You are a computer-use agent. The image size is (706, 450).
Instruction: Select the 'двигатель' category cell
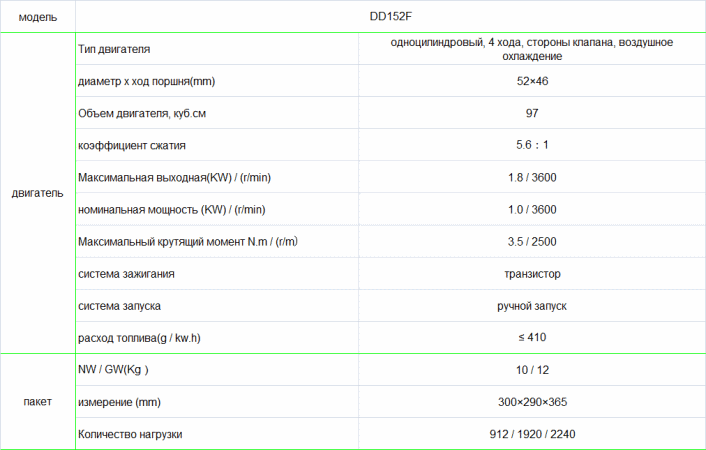coord(37,192)
